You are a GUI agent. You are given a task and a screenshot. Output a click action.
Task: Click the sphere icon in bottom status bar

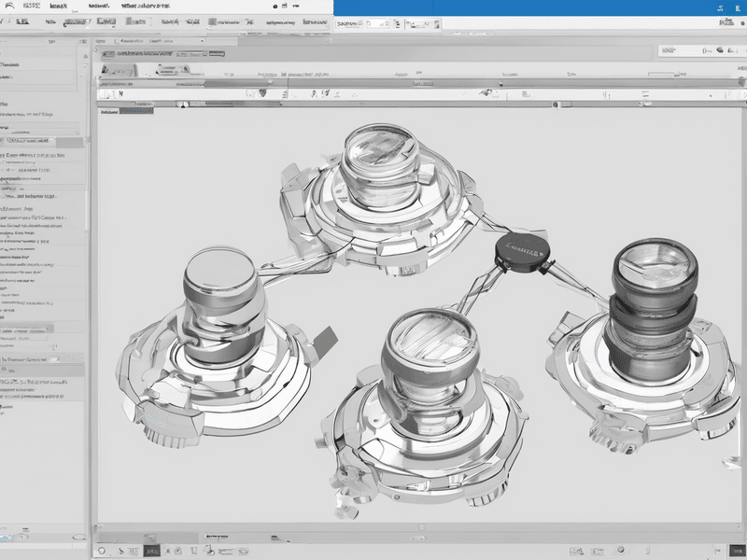pos(621,550)
